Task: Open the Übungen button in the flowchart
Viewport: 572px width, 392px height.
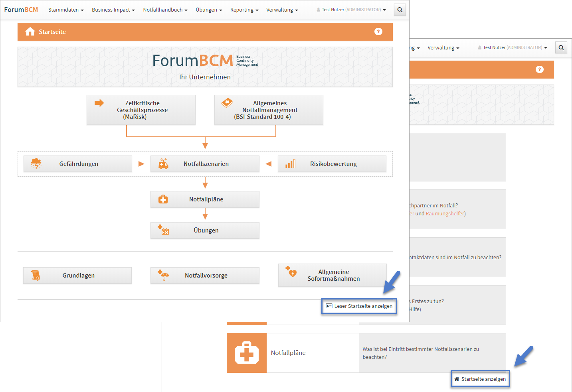Action: 205,230
